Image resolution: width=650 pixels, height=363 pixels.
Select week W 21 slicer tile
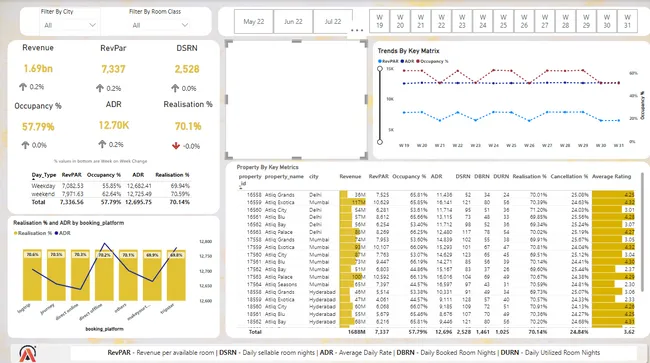click(x=421, y=21)
